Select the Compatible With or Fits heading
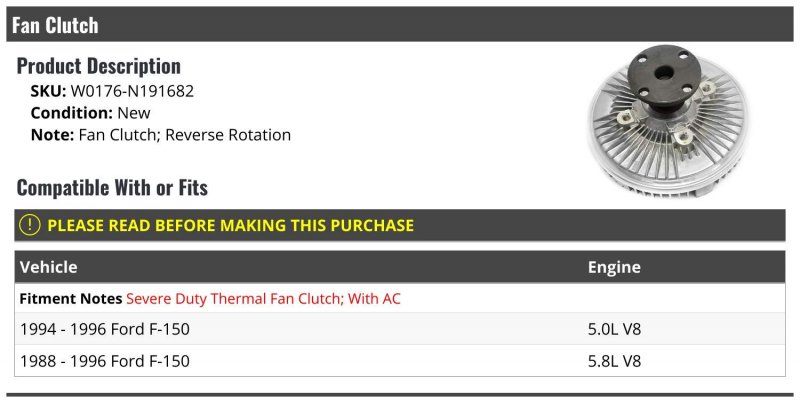Screen dimensions: 800x403 click(x=112, y=188)
